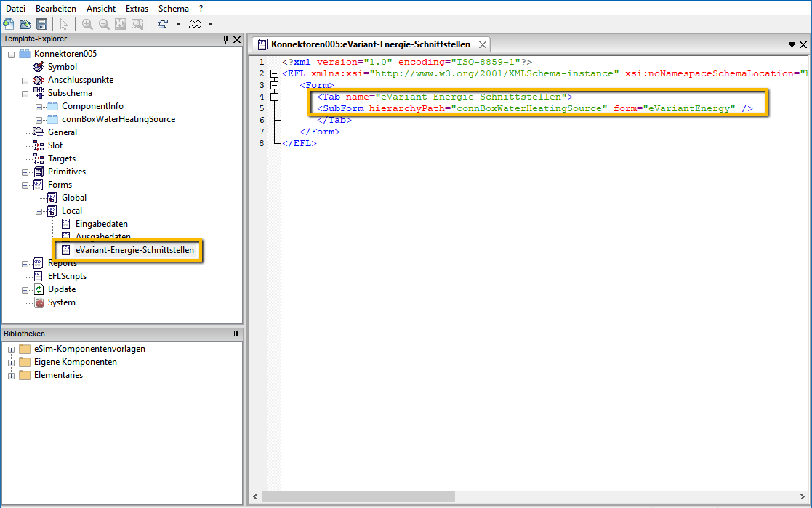Click the zoom to selection icon
Screen dimensions: 812x508
(x=137, y=24)
